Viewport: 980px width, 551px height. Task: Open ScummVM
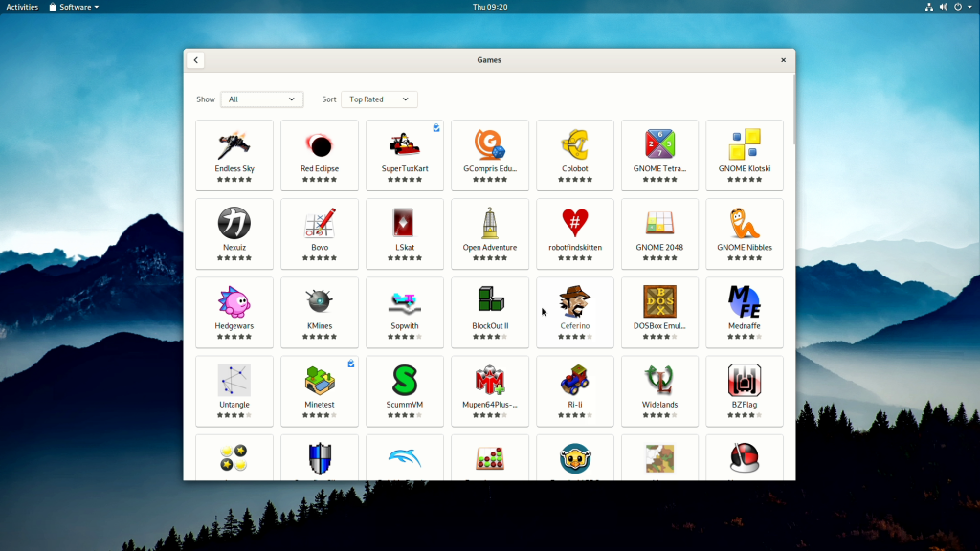pyautogui.click(x=404, y=390)
